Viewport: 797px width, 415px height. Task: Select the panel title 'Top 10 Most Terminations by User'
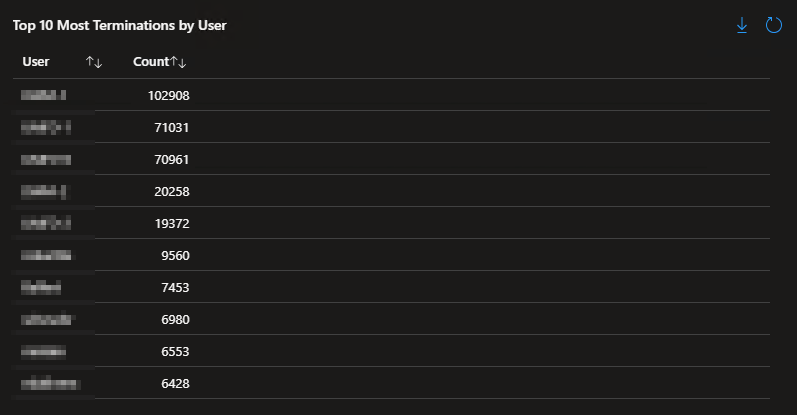pos(119,25)
